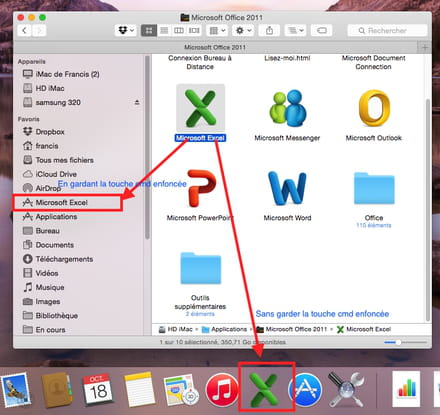The height and width of the screenshot is (415, 440).
Task: Select Lisez-moi.html file label
Action: tap(287, 58)
